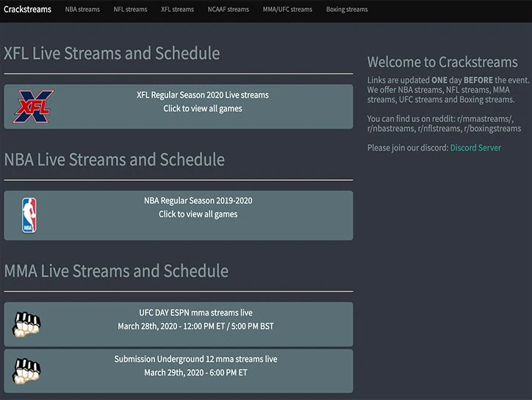532x400 pixels.
Task: Open the Crackstreams home logo
Action: (x=26, y=10)
